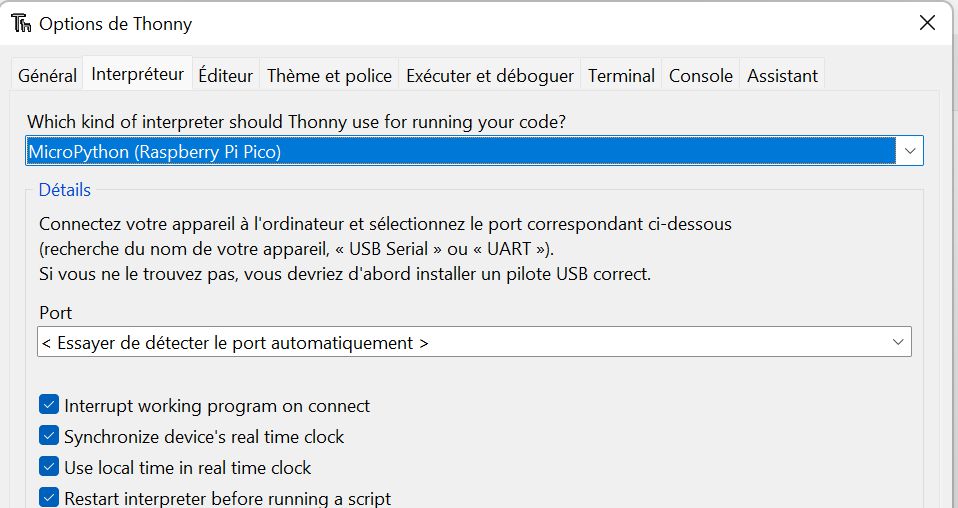The image size is (958, 508).
Task: Uncheck Interrupt working program on connect
Action: point(49,405)
